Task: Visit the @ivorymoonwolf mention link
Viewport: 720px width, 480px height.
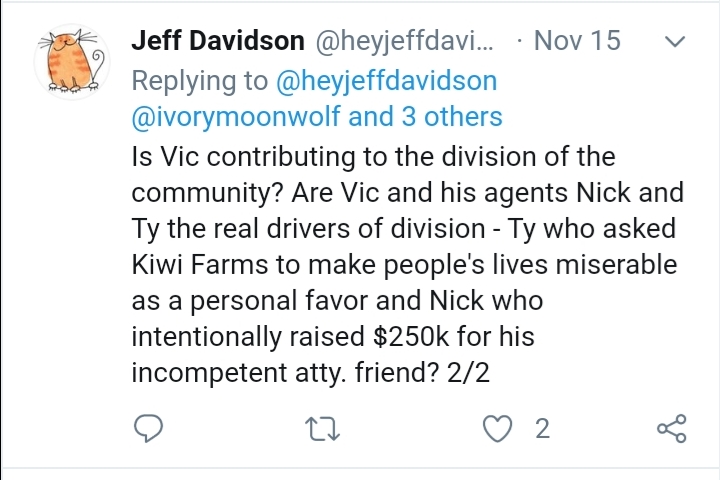Action: 236,116
